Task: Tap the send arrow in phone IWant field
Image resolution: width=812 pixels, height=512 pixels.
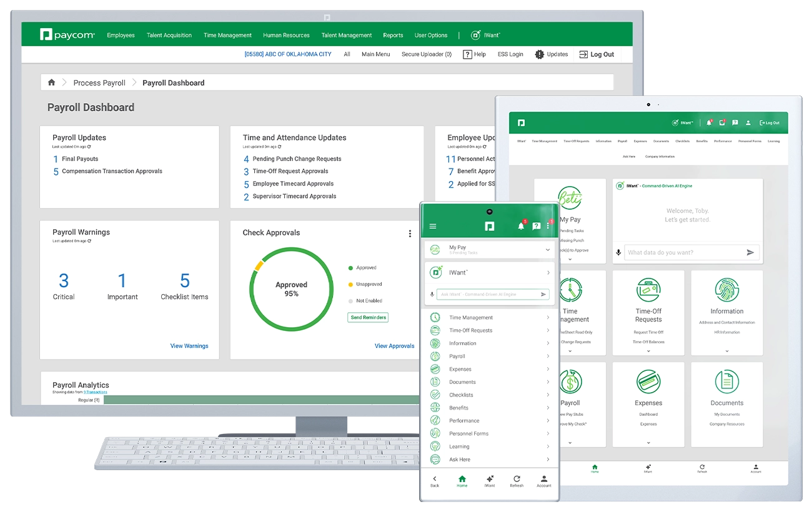Action: (x=543, y=294)
